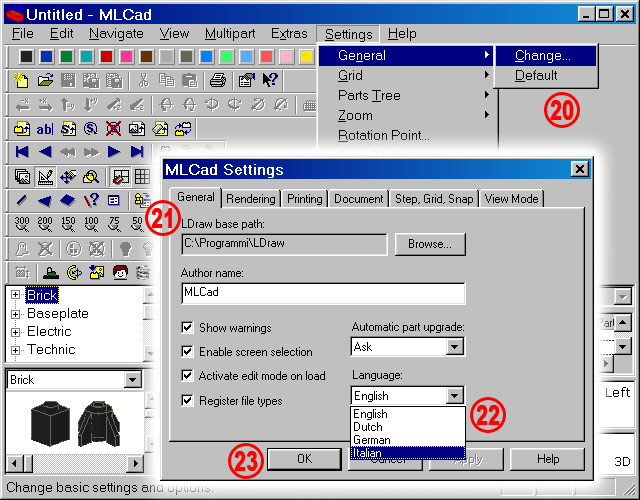640x500 pixels.
Task: Click the Add part brick icon
Action: [22, 129]
